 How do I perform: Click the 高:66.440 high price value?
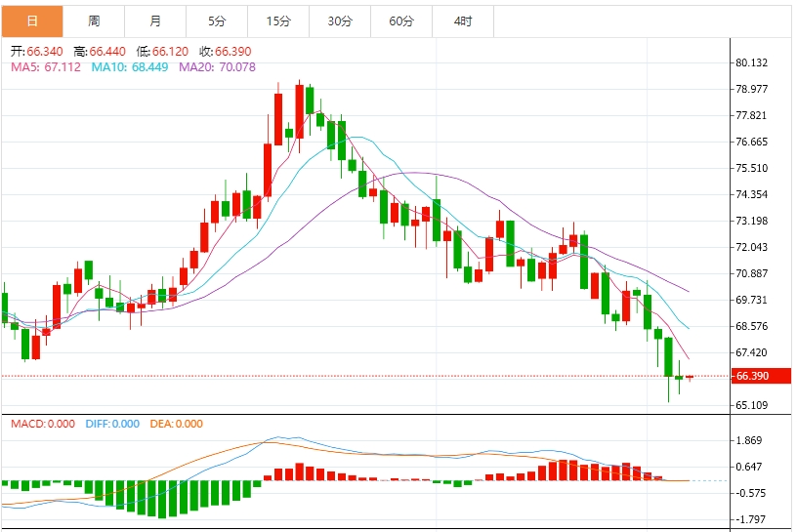coord(100,52)
